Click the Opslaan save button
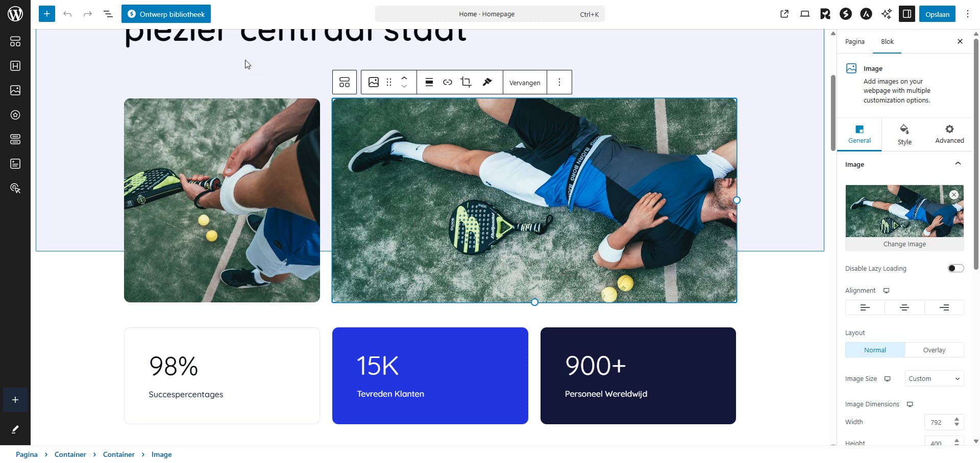The height and width of the screenshot is (463, 980). (x=937, y=14)
